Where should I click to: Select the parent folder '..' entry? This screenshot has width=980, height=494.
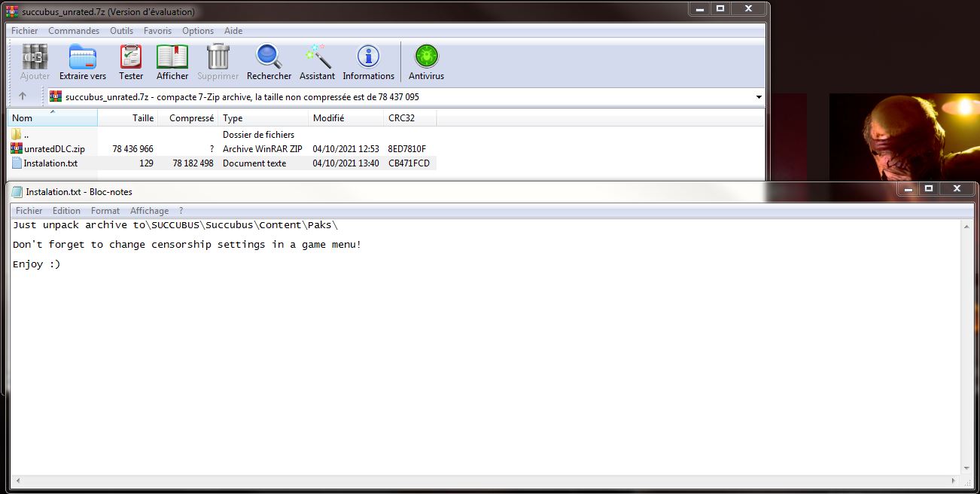tap(26, 135)
